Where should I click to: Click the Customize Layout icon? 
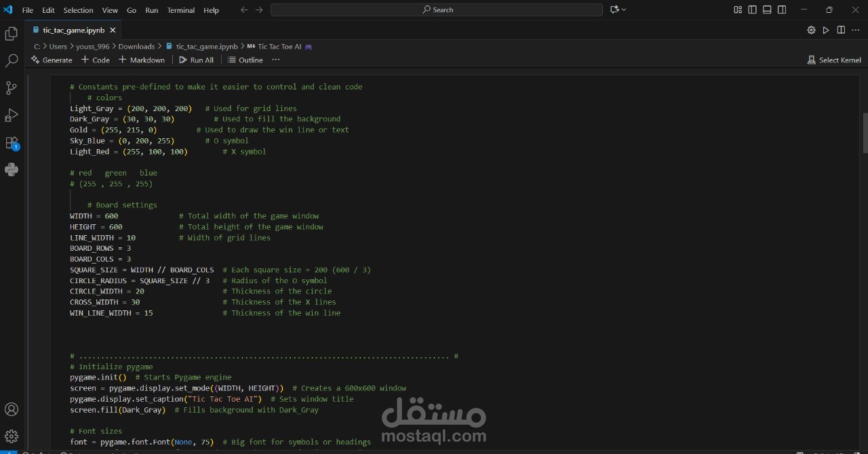(x=738, y=9)
